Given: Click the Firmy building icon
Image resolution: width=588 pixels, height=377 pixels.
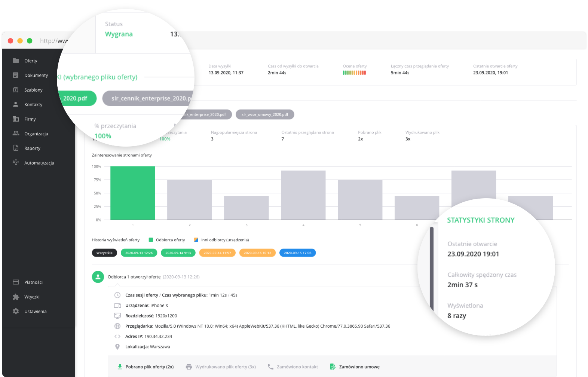Looking at the screenshot, I should (16, 119).
